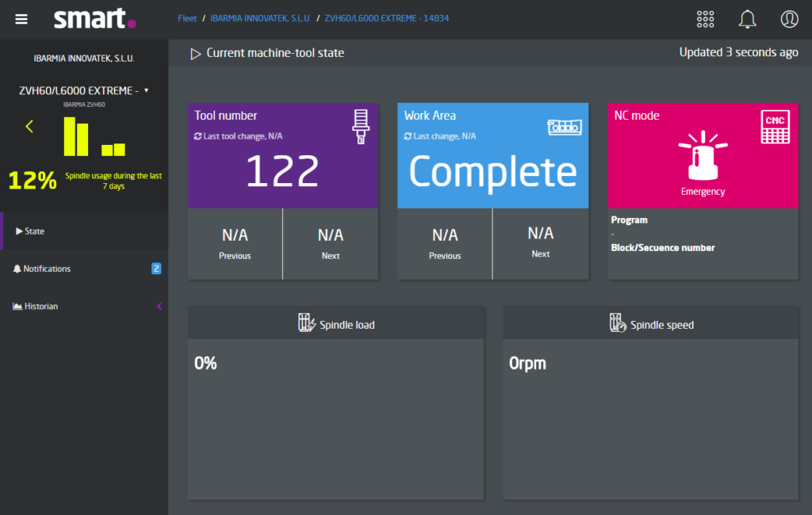Click the Work Area machine table icon
The width and height of the screenshot is (812, 515).
coord(565,126)
